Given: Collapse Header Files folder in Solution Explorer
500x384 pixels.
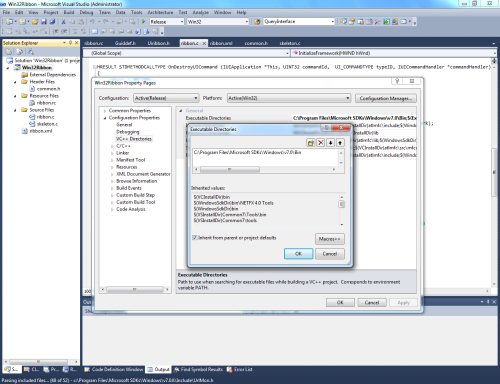Looking at the screenshot, I should pyautogui.click(x=15, y=82).
